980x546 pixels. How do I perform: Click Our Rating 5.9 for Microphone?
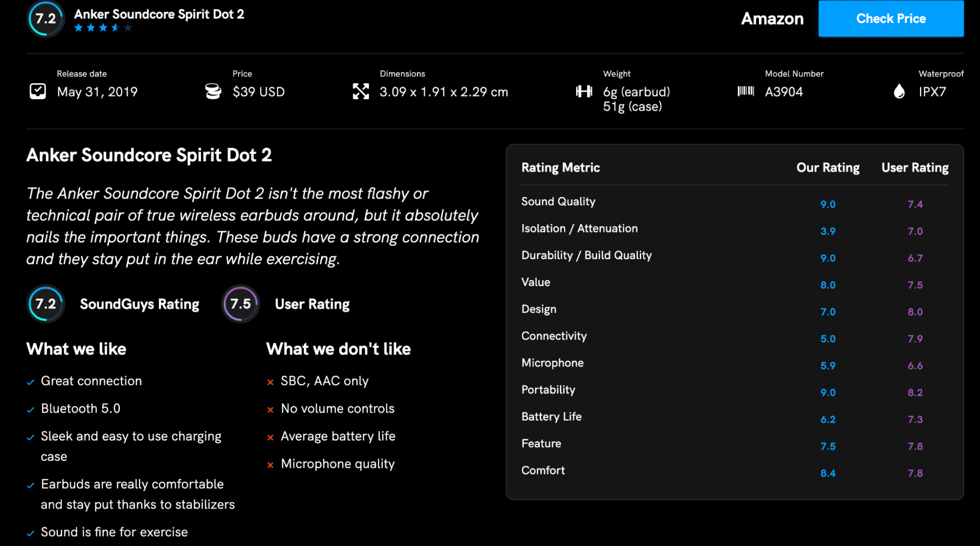point(828,366)
